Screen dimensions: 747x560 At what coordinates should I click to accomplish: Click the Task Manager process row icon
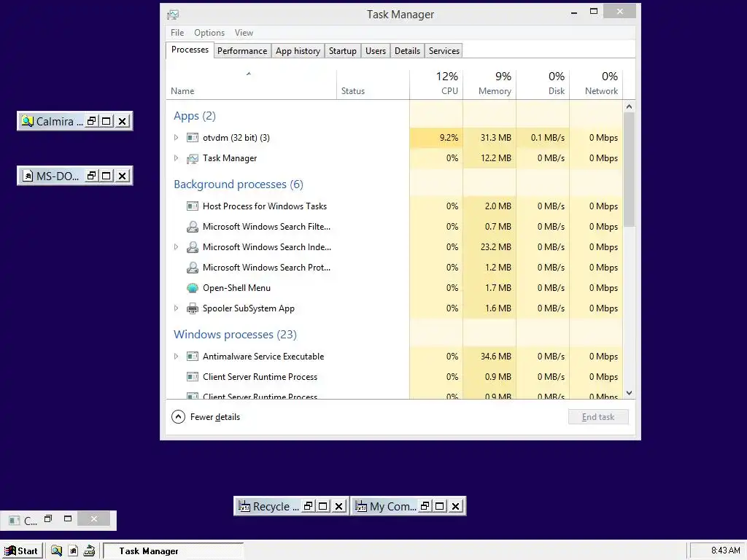[193, 158]
